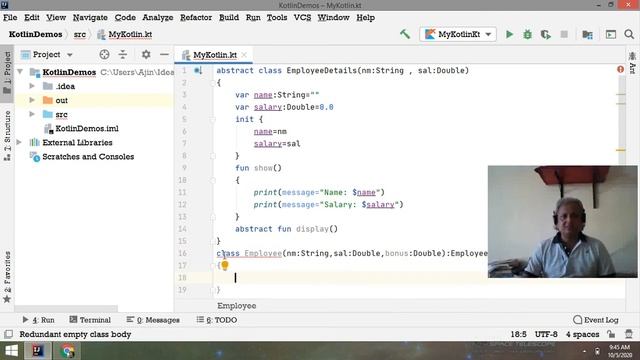640x360 pixels.
Task: Open Chrome from the Windows taskbar
Action: [68, 351]
